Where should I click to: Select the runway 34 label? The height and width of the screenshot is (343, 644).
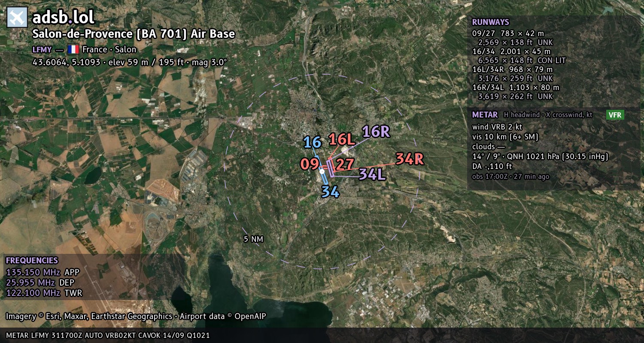pyautogui.click(x=331, y=192)
